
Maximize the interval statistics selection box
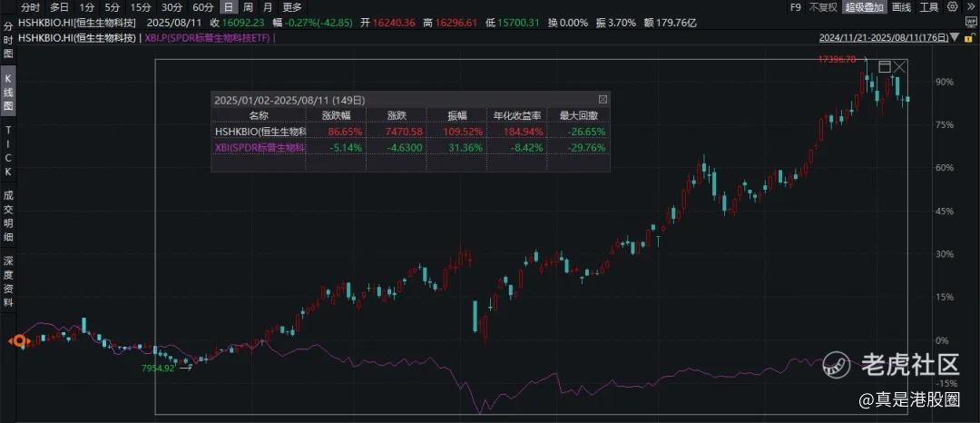[x=885, y=67]
